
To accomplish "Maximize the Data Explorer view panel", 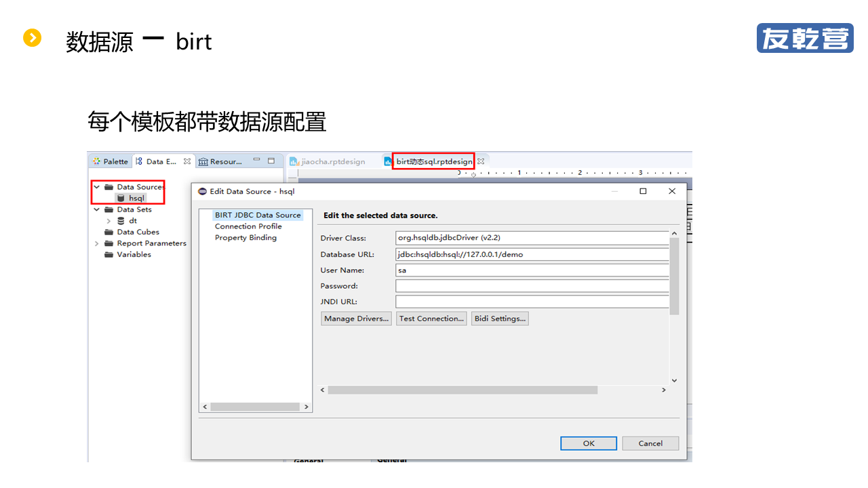I will point(271,161).
